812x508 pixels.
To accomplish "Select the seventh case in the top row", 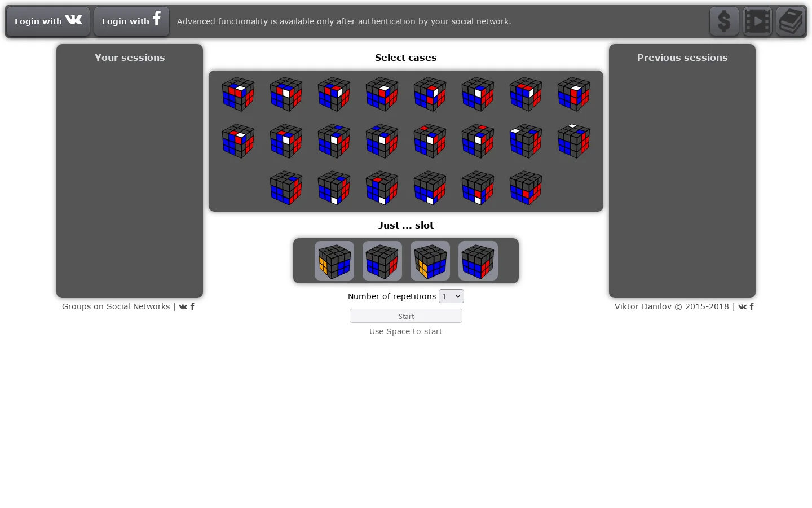I will coord(526,94).
